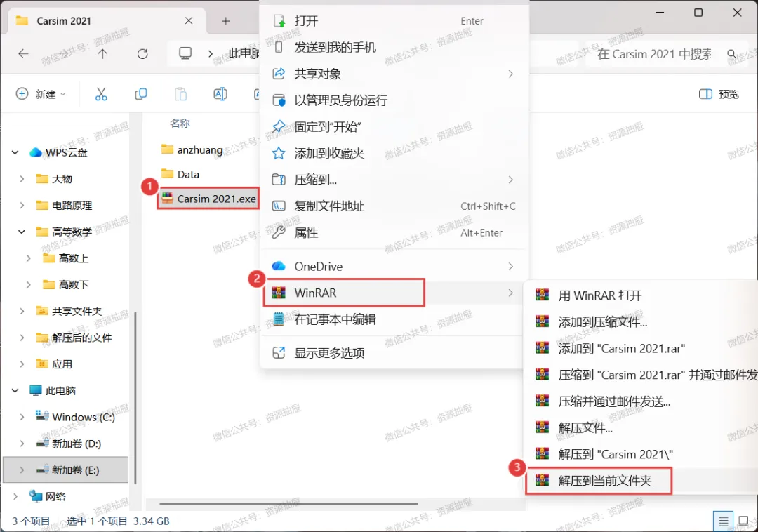Open the WinRAR submenu entry

(394, 293)
